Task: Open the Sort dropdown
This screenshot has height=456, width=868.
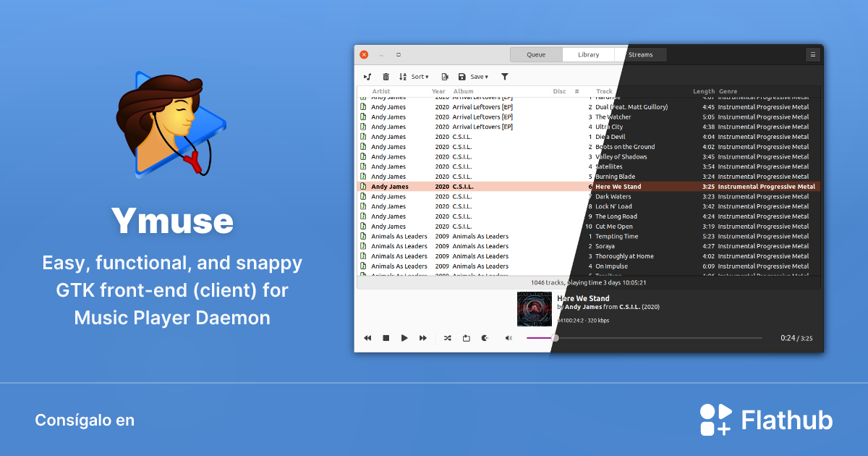Action: coord(419,76)
